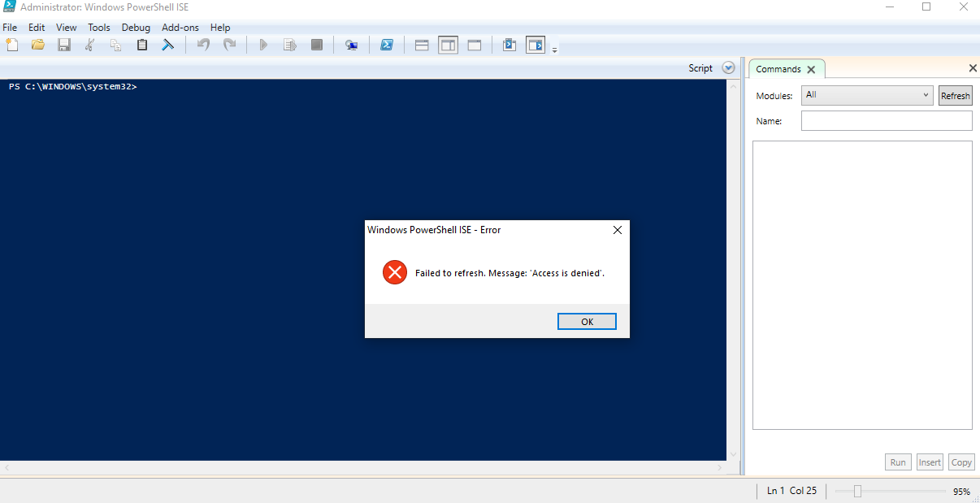
Task: Click the New script toolbar icon
Action: [11, 45]
